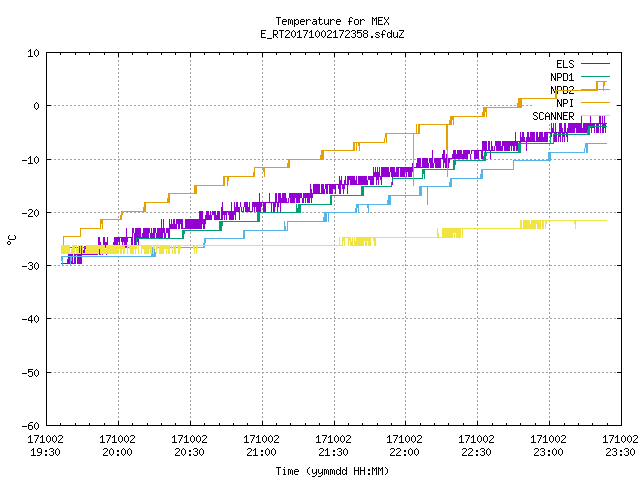This screenshot has width=640, height=480.
Task: Select the ELS legend label
Action: pyautogui.click(x=565, y=64)
